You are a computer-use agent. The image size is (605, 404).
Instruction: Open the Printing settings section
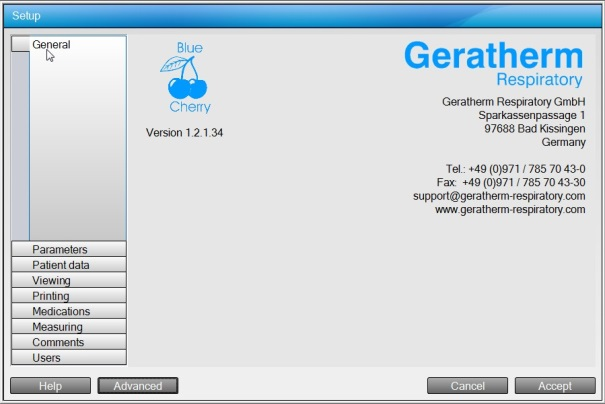click(69, 296)
